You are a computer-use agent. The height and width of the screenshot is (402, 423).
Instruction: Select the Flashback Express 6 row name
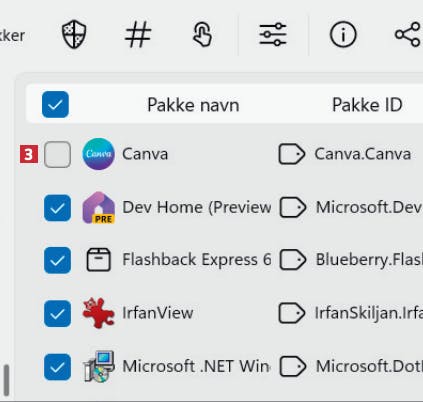(x=197, y=259)
